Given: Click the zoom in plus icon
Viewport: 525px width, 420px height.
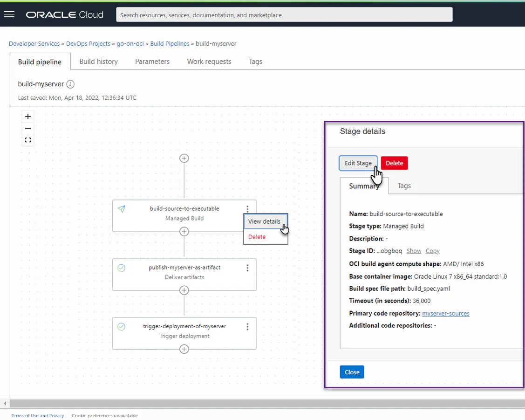Looking at the screenshot, I should pos(28,117).
